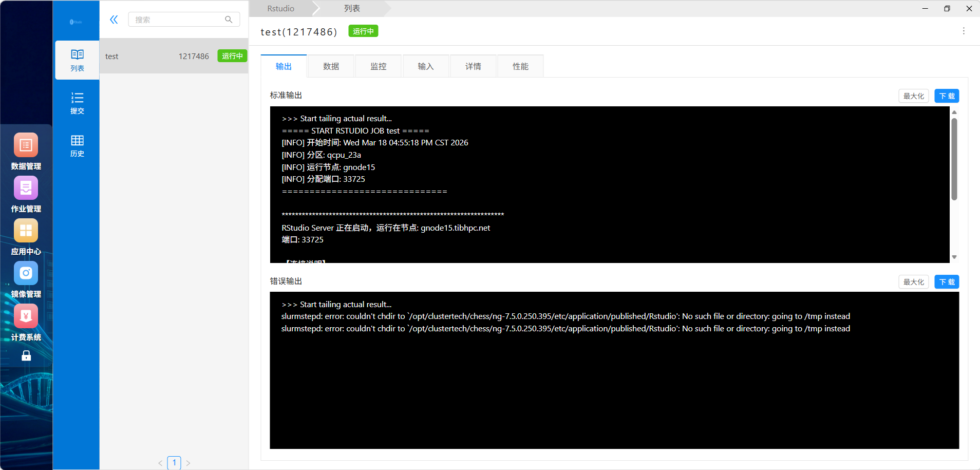This screenshot has height=470, width=980.
Task: Click the Rstudio logo icon
Action: 76,22
